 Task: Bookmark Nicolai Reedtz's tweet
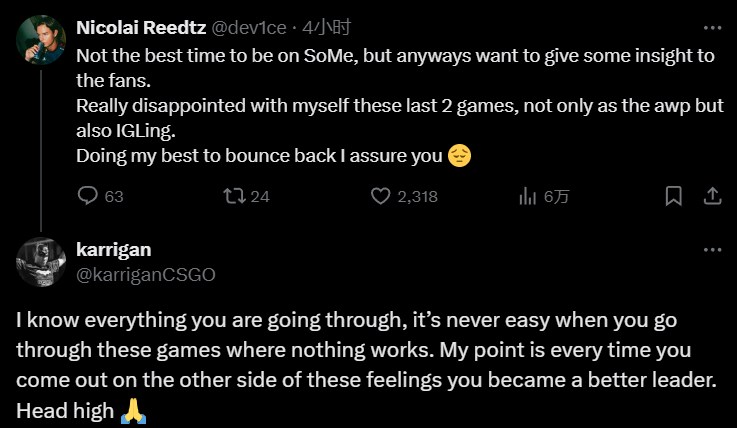pyautogui.click(x=674, y=196)
